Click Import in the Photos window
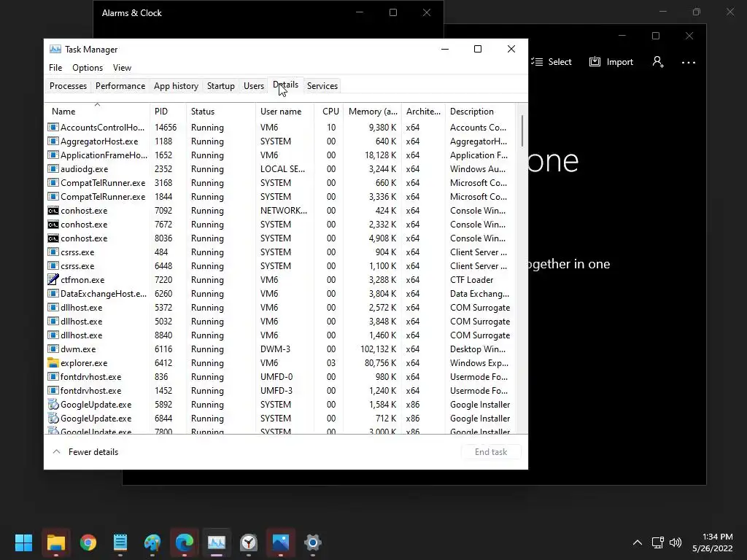Image resolution: width=747 pixels, height=560 pixels. (x=611, y=62)
